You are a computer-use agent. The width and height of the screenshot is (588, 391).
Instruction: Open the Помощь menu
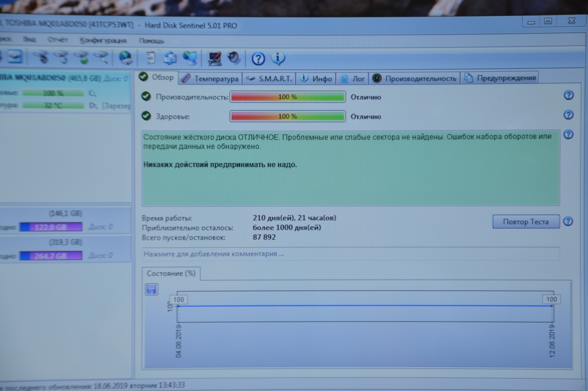coord(151,41)
